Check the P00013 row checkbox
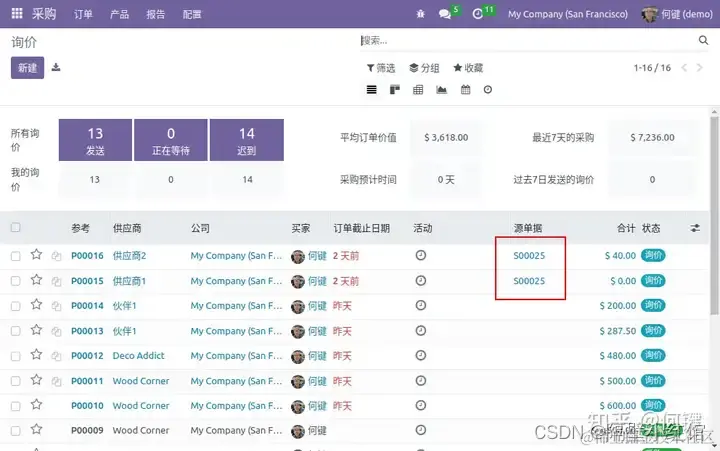 click(x=16, y=331)
